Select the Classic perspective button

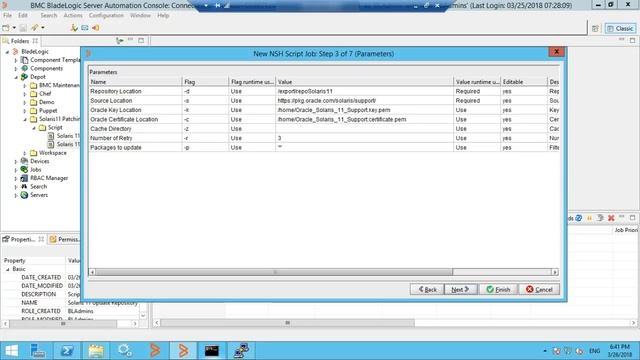(620, 29)
